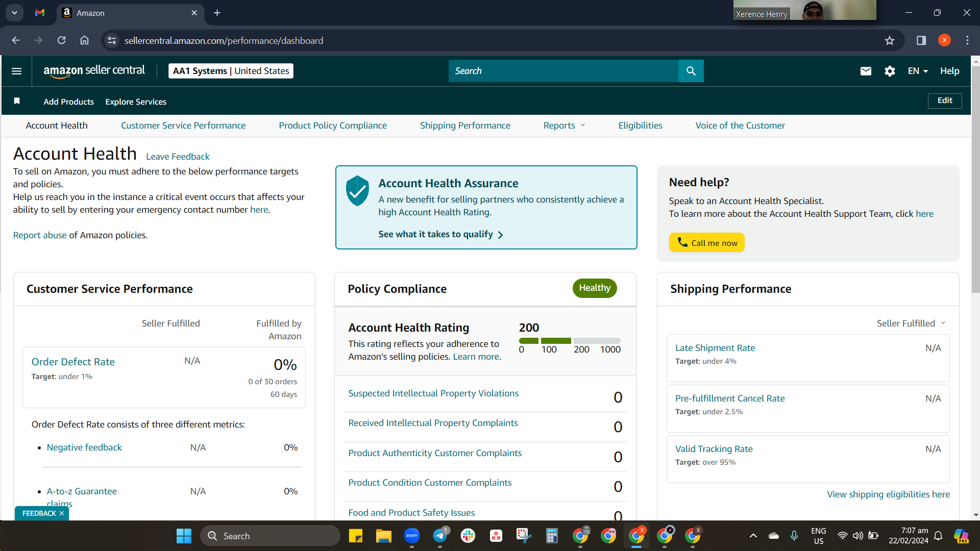The width and height of the screenshot is (980, 551).
Task: Open buyer messages envelope icon
Action: point(866,71)
